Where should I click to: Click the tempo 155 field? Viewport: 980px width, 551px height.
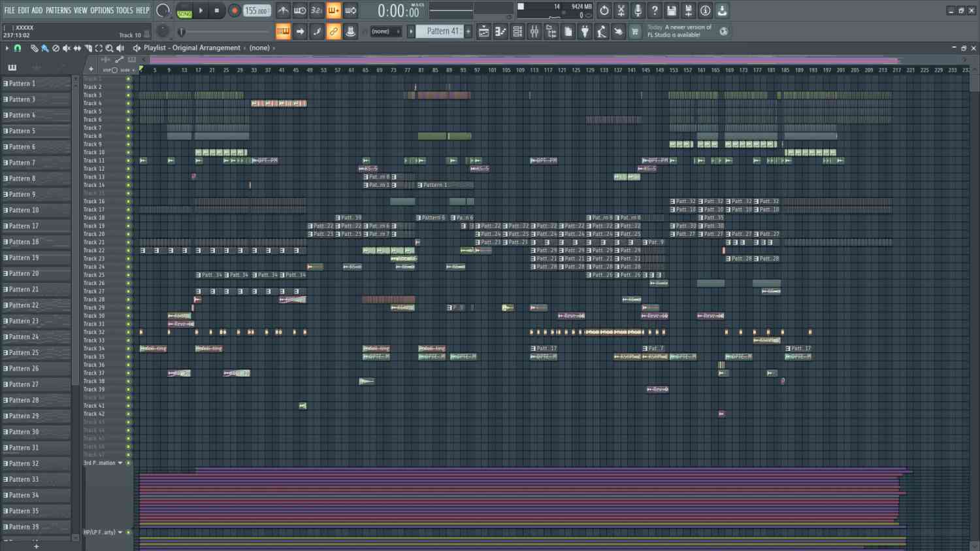256,10
